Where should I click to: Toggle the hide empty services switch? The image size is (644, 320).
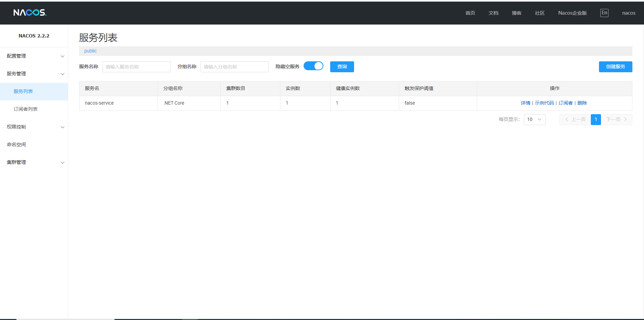pyautogui.click(x=313, y=66)
